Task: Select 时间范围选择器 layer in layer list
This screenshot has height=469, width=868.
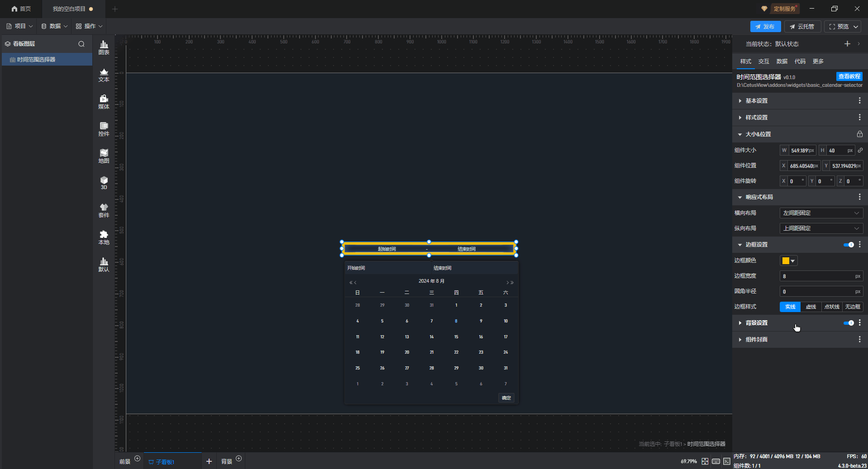Action: tap(47, 60)
